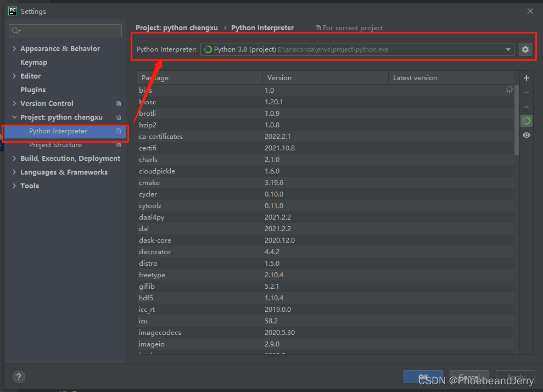Expand Build, Execution, Deployment section

click(x=14, y=158)
